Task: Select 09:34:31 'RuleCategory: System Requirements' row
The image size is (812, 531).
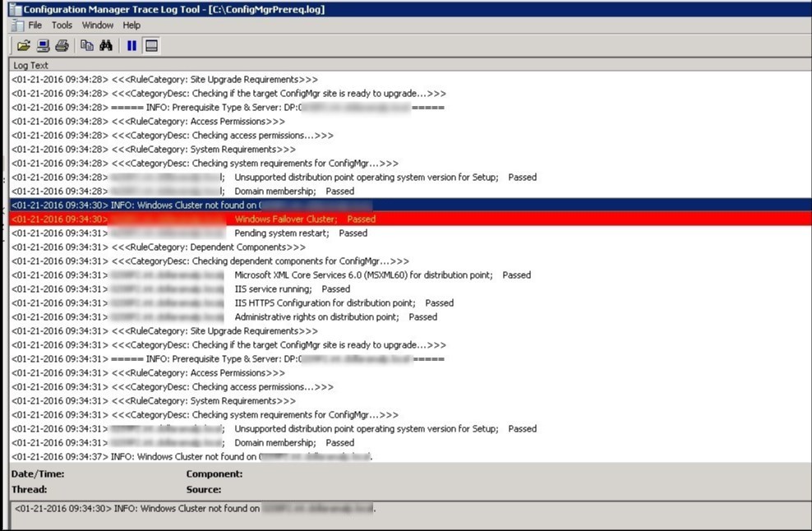Action: pyautogui.click(x=410, y=401)
